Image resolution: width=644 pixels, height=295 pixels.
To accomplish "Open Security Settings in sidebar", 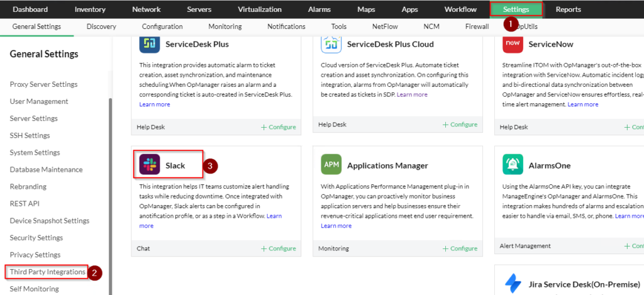I will [36, 238].
